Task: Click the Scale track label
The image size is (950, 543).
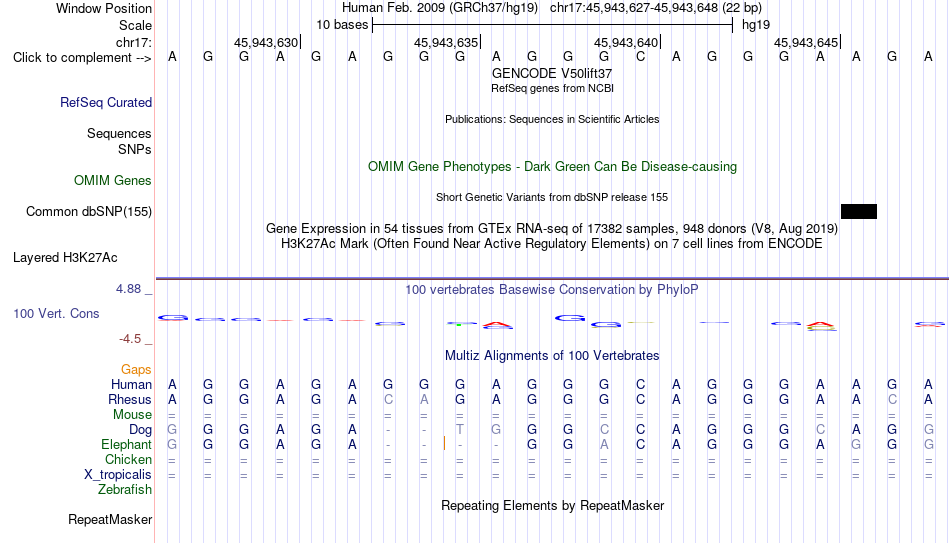Action: pos(135,25)
